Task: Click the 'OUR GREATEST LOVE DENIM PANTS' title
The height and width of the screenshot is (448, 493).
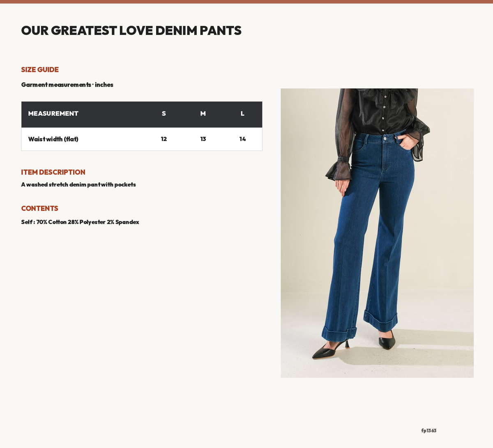Action: 131,30
